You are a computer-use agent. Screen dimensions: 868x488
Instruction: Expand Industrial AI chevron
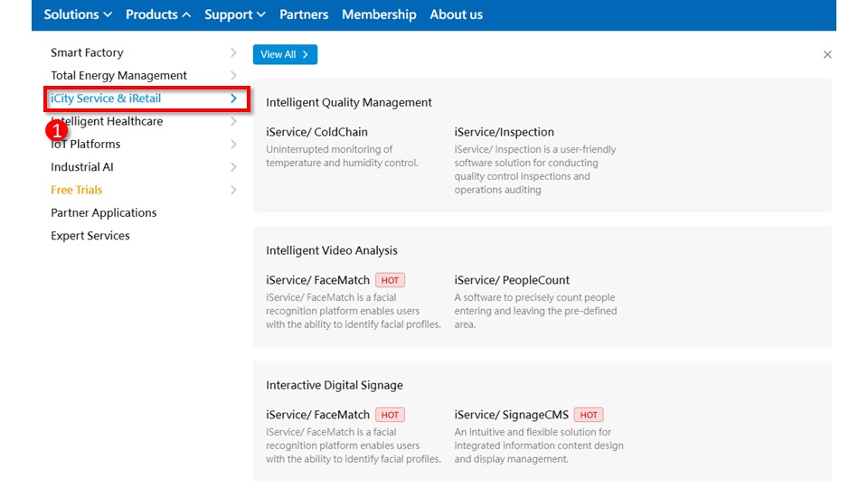[x=233, y=167]
